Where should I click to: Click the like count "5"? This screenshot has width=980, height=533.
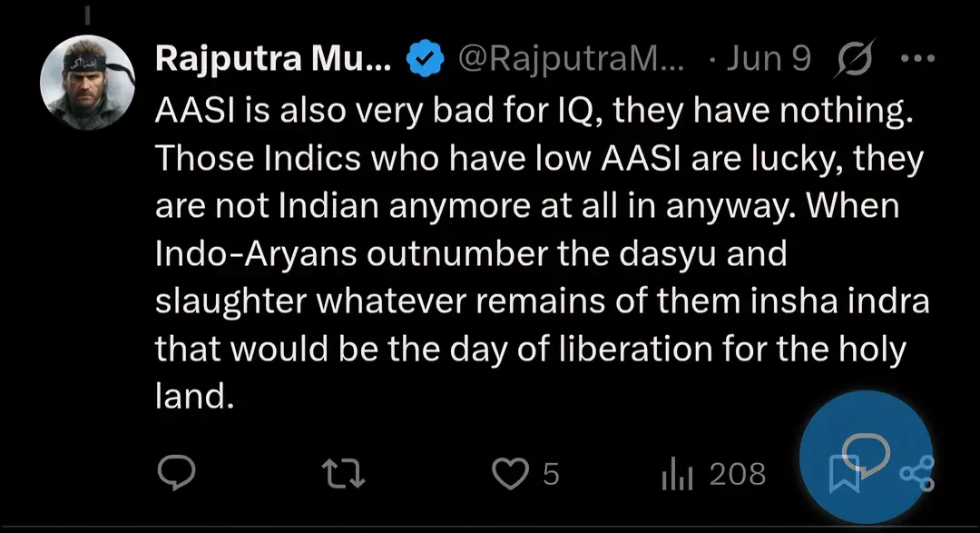tap(551, 473)
